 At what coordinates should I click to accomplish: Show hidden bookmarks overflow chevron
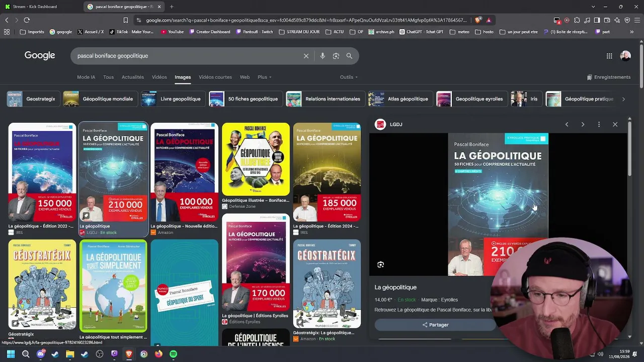[632, 32]
